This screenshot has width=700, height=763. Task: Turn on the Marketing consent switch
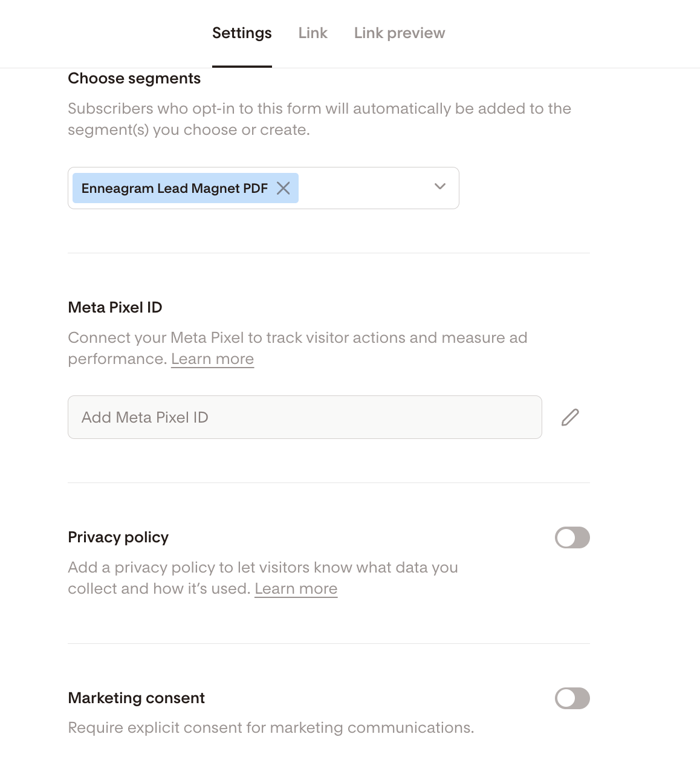572,698
